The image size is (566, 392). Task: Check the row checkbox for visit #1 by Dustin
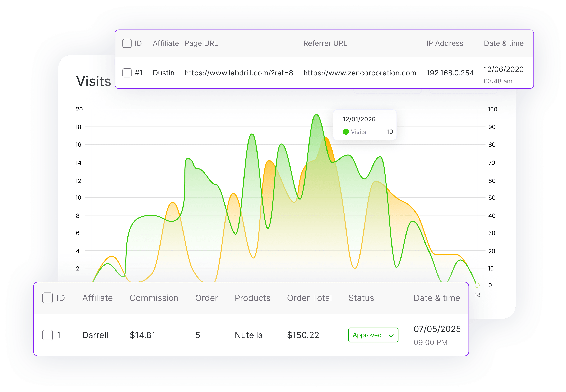point(127,73)
